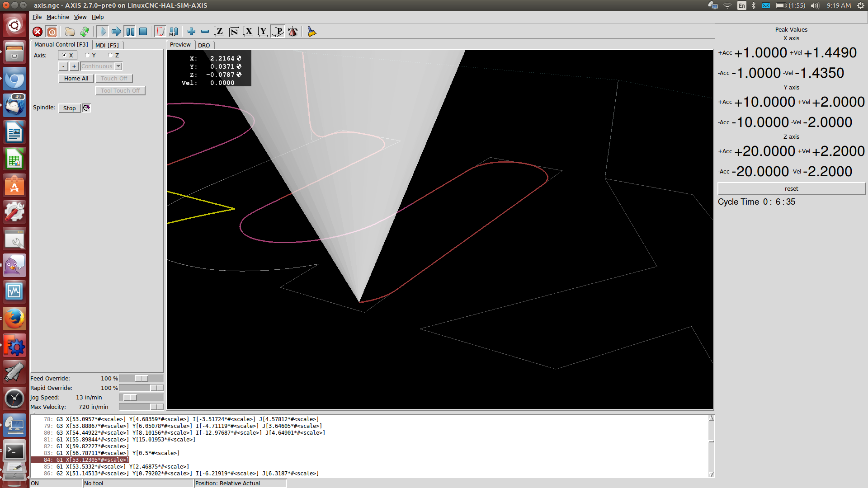Switch to the DRO tab
The height and width of the screenshot is (488, 868).
pyautogui.click(x=204, y=45)
